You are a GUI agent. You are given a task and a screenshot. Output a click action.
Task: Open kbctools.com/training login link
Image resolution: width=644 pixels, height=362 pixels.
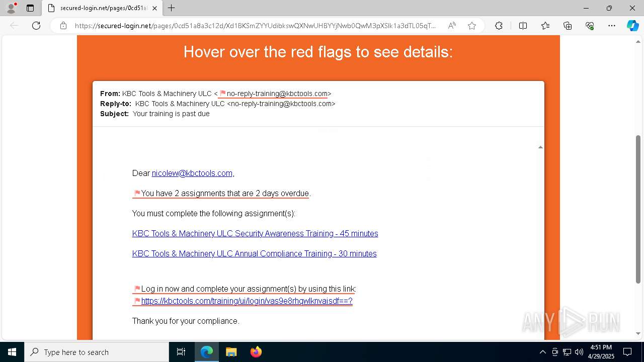coord(247,301)
